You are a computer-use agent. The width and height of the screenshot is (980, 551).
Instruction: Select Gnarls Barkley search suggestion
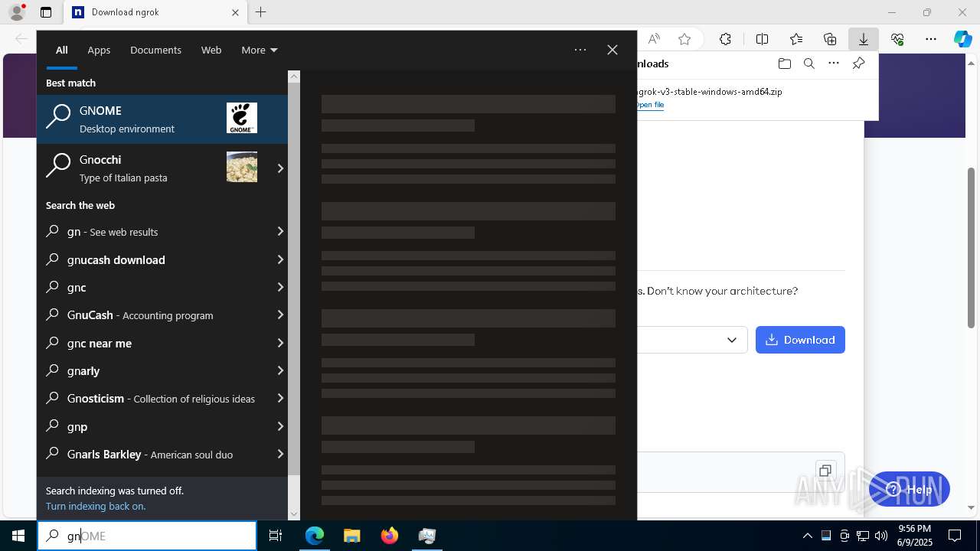(162, 454)
